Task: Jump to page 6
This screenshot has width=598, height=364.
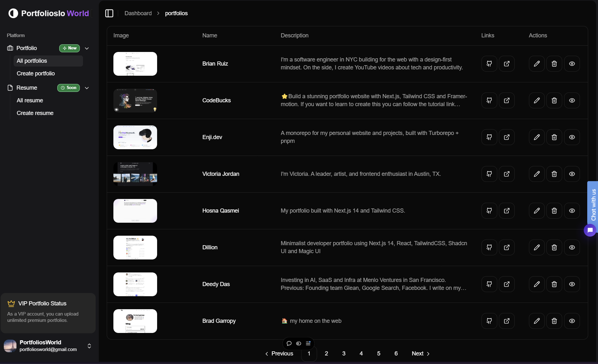Action: point(396,354)
